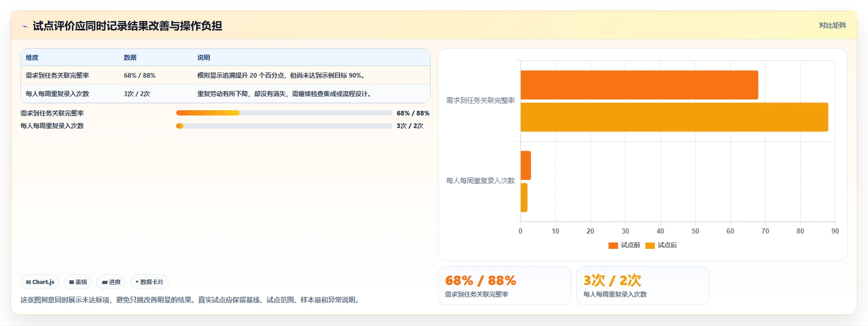Click x-axis tick label 20
This screenshot has width=868, height=326.
(590, 231)
